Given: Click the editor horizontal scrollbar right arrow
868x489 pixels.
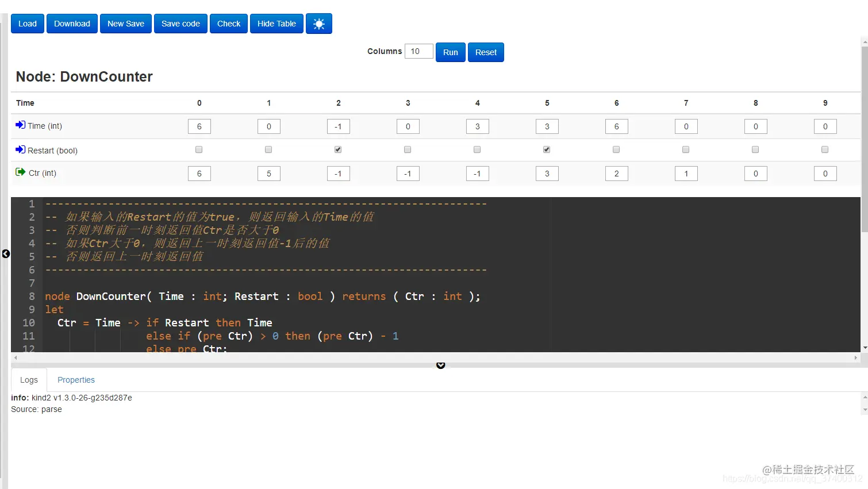Looking at the screenshot, I should (856, 357).
